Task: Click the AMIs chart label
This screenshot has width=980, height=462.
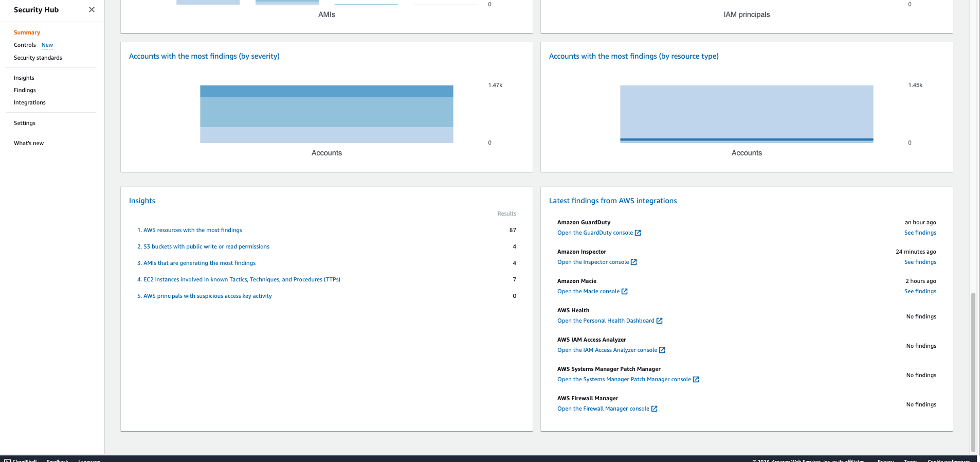Action: [x=326, y=14]
